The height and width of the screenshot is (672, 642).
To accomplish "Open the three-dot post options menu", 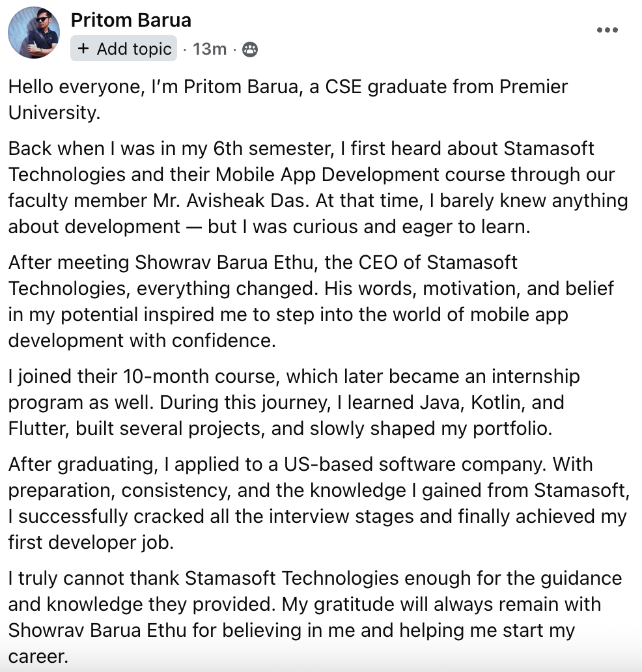I will pyautogui.click(x=607, y=30).
